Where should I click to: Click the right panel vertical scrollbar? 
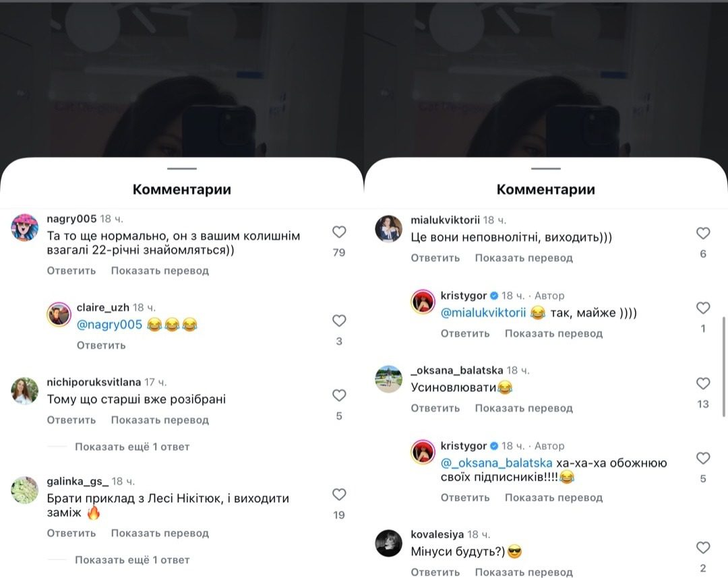pos(724,366)
